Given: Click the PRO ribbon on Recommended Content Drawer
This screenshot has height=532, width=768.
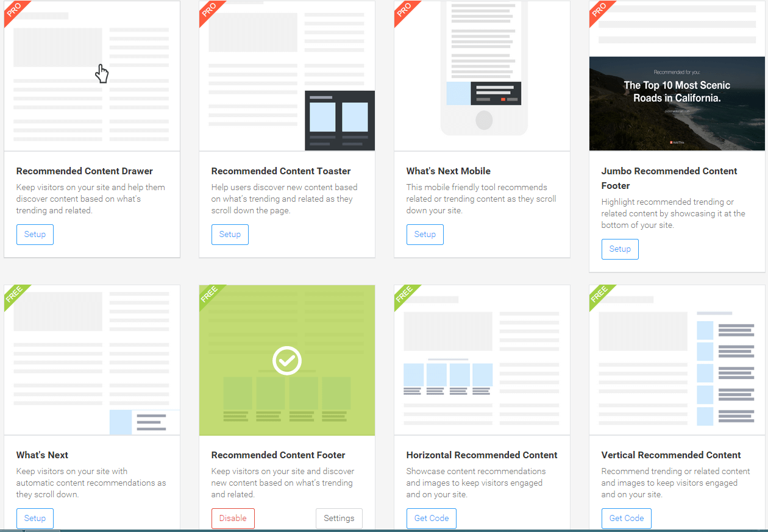Looking at the screenshot, I should 13,10.
